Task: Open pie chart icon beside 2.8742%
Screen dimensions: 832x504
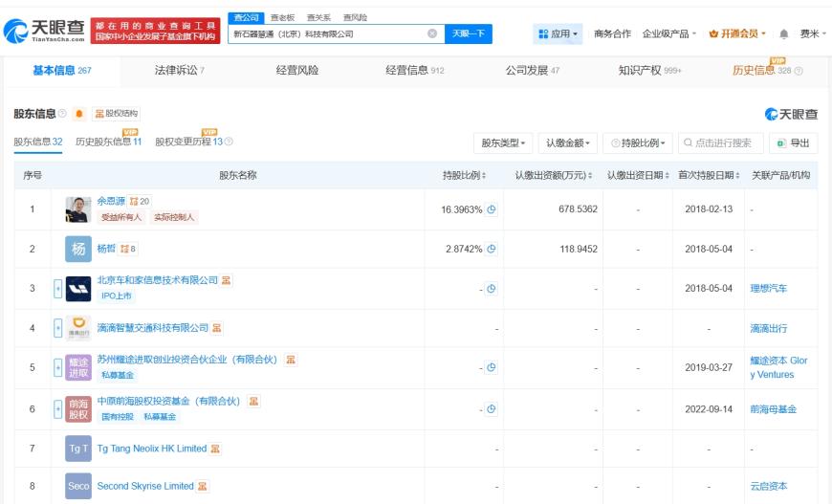Action: coord(492,249)
